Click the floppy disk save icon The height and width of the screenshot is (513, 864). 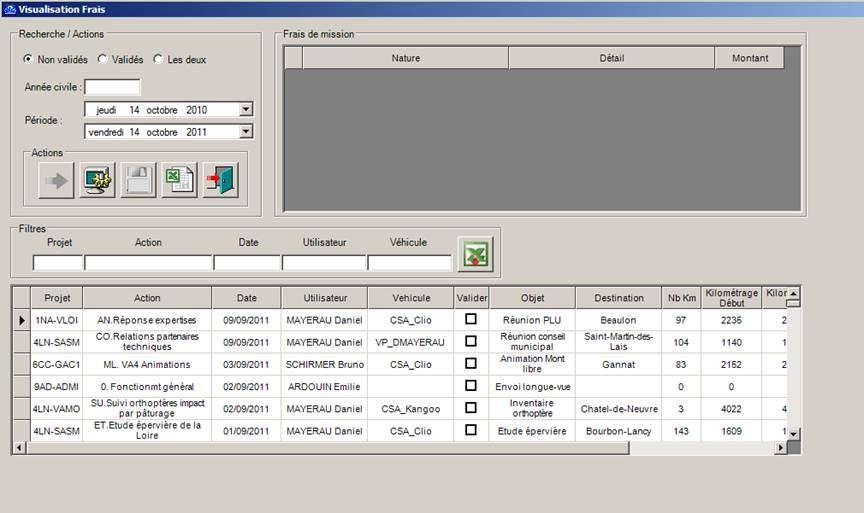click(x=138, y=180)
